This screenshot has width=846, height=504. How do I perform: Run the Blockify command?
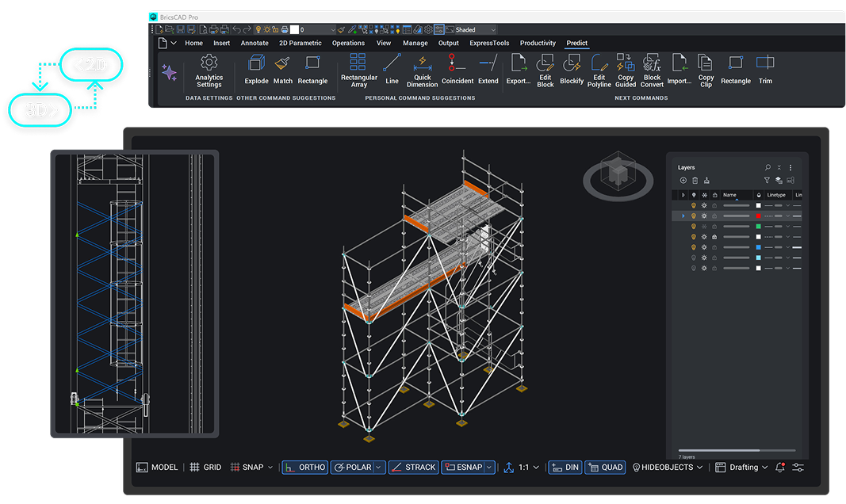(572, 70)
